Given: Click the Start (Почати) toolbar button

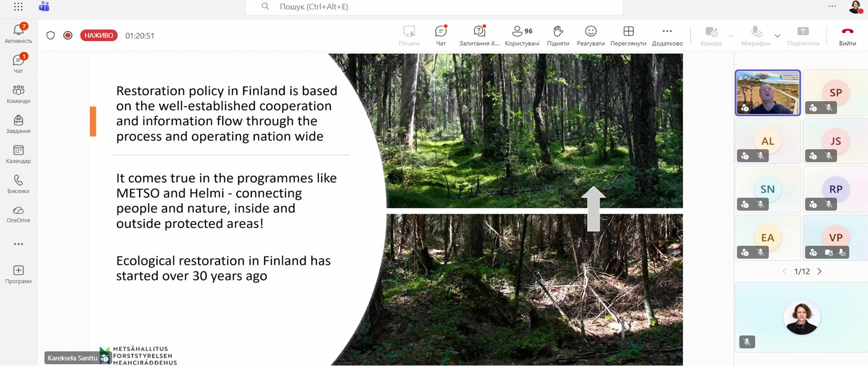Looking at the screenshot, I should click(x=409, y=36).
